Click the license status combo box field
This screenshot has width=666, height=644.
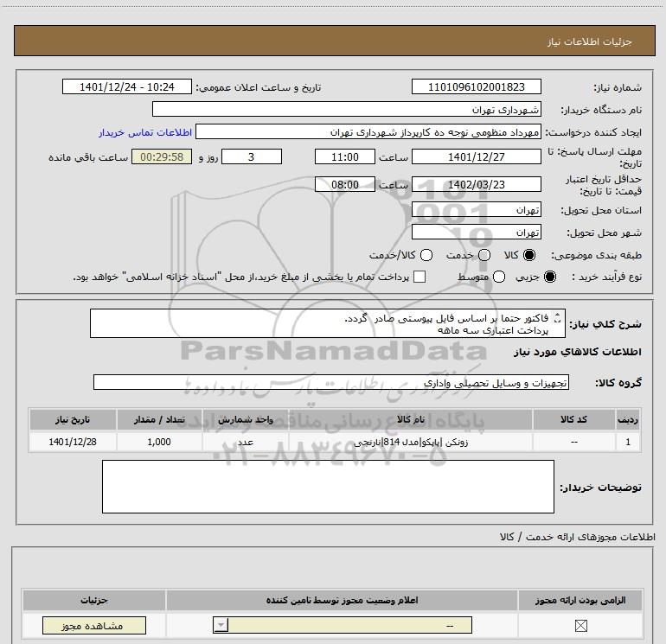[343, 625]
